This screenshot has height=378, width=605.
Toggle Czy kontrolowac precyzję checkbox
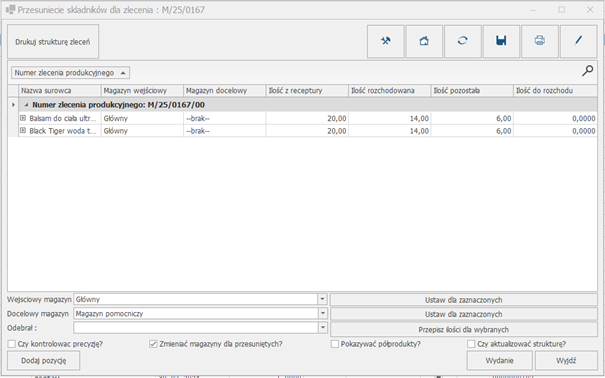coord(12,344)
